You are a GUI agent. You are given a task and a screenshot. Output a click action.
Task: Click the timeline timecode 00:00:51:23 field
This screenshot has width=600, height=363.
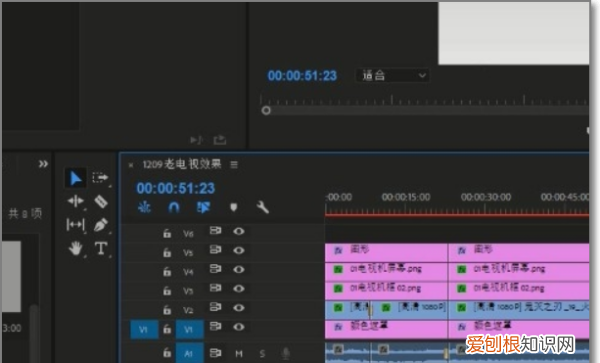click(176, 188)
